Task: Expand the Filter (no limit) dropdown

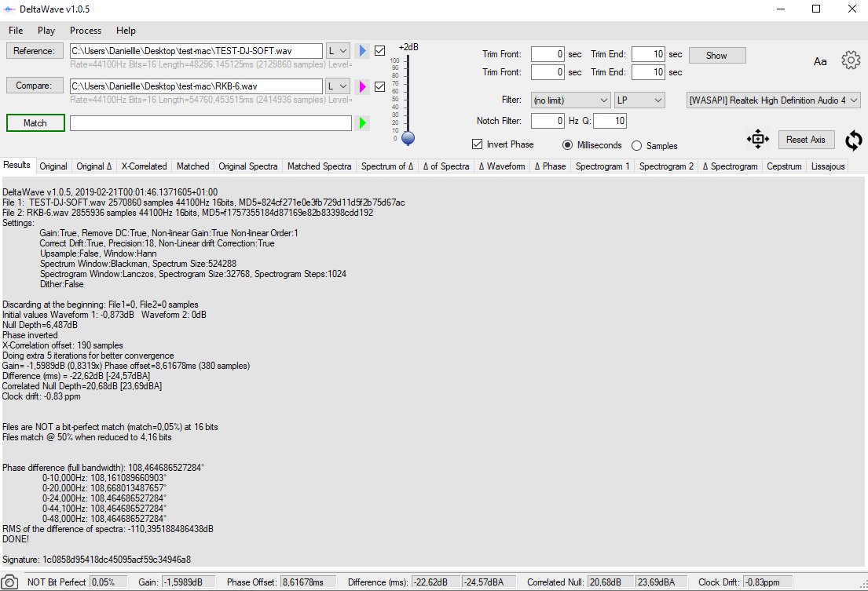Action: pyautogui.click(x=570, y=100)
